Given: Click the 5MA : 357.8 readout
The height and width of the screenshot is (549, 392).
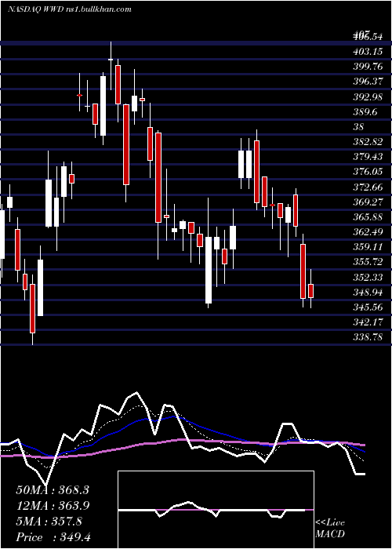Looking at the screenshot, I should [49, 522].
